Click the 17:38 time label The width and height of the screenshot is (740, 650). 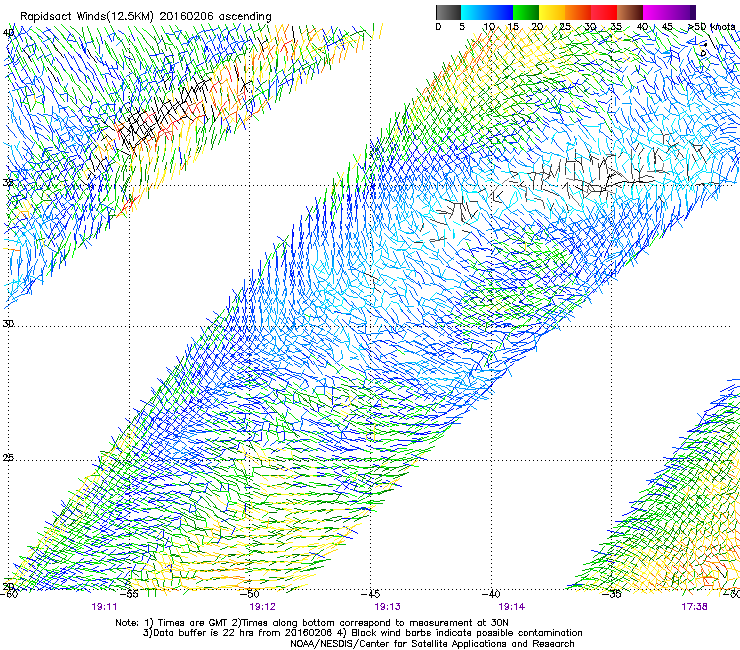tap(694, 607)
